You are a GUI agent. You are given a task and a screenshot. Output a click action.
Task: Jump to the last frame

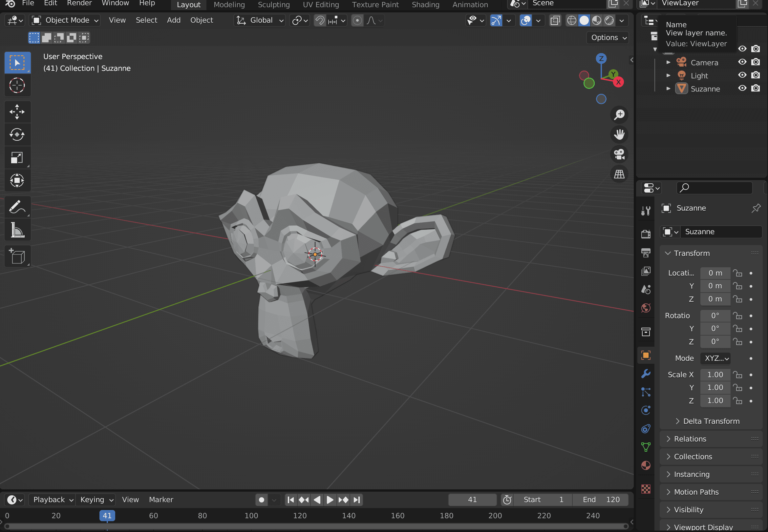point(356,500)
